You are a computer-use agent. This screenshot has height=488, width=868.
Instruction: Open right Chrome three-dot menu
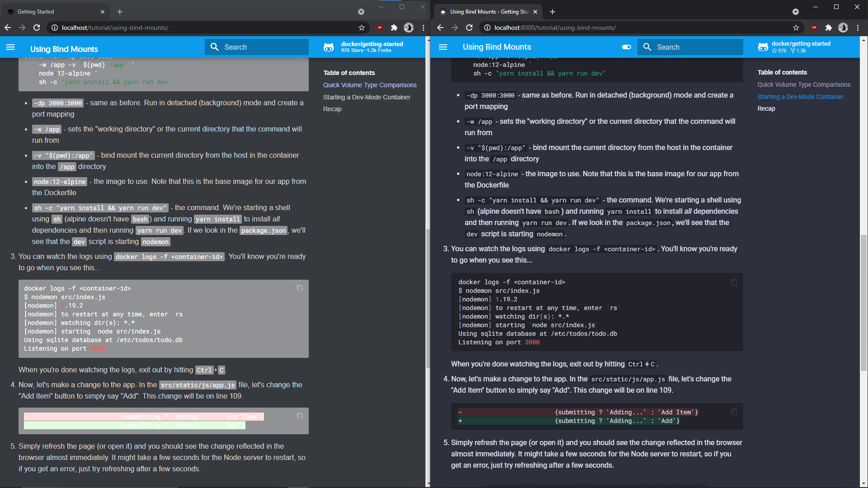point(858,28)
